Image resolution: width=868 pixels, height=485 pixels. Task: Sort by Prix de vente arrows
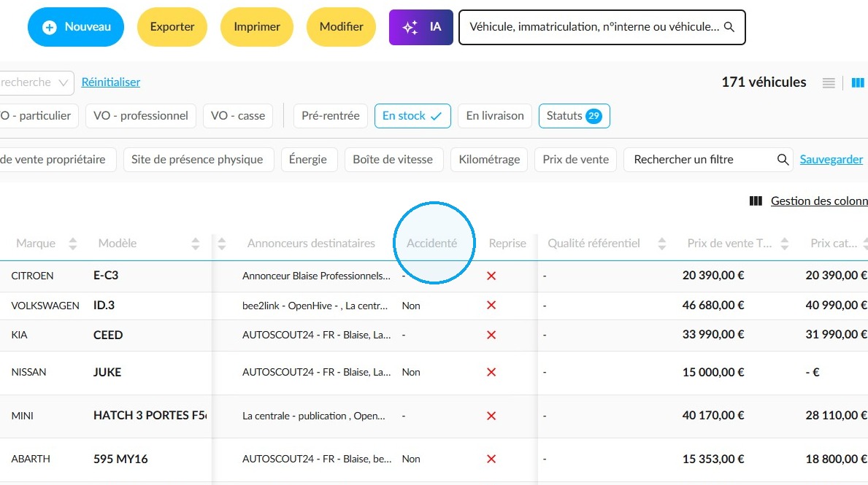tap(784, 244)
